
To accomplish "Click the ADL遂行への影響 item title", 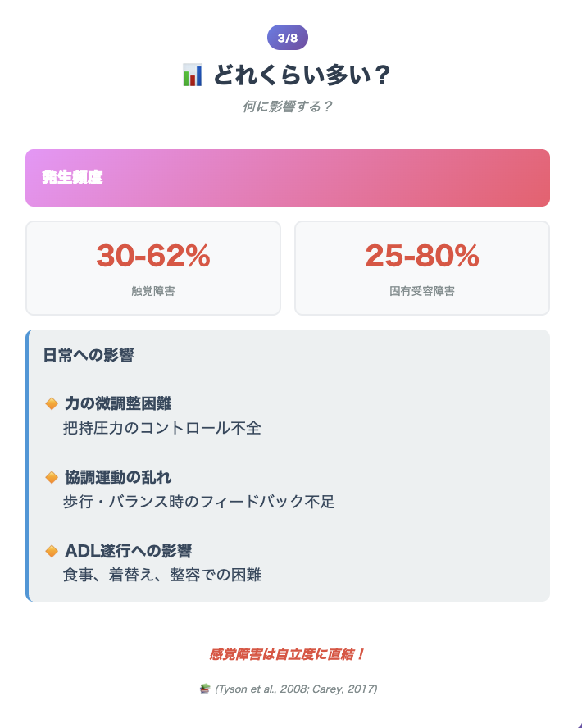I will click(129, 551).
